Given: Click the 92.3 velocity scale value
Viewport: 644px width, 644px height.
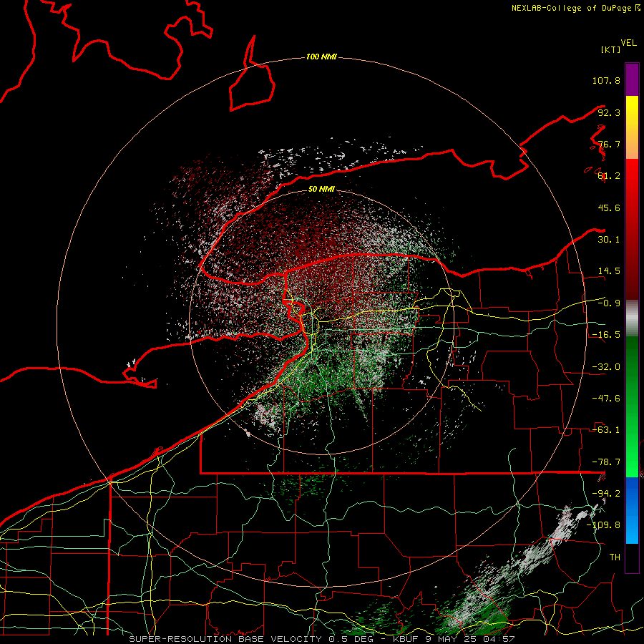Looking at the screenshot, I should tap(609, 112).
